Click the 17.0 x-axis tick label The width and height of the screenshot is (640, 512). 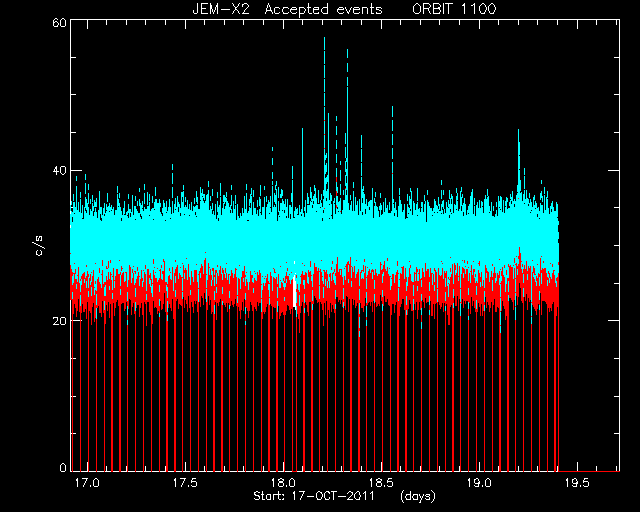[87, 483]
